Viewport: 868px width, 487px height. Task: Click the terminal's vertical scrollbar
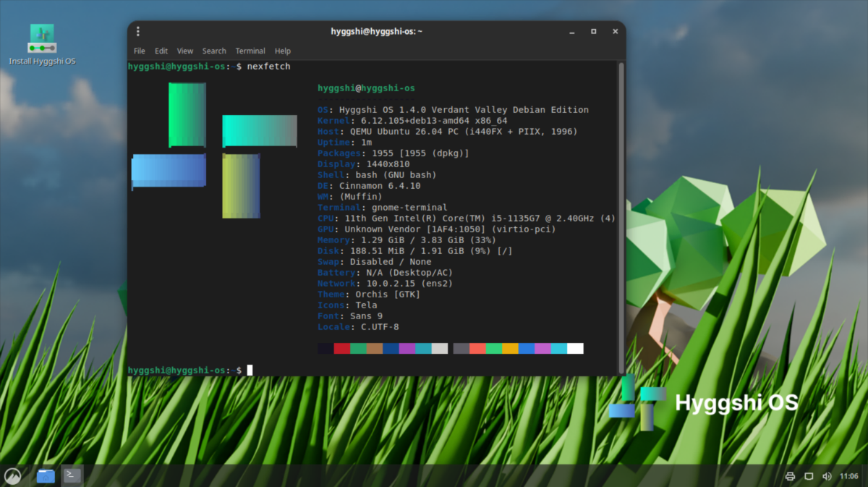(621, 217)
